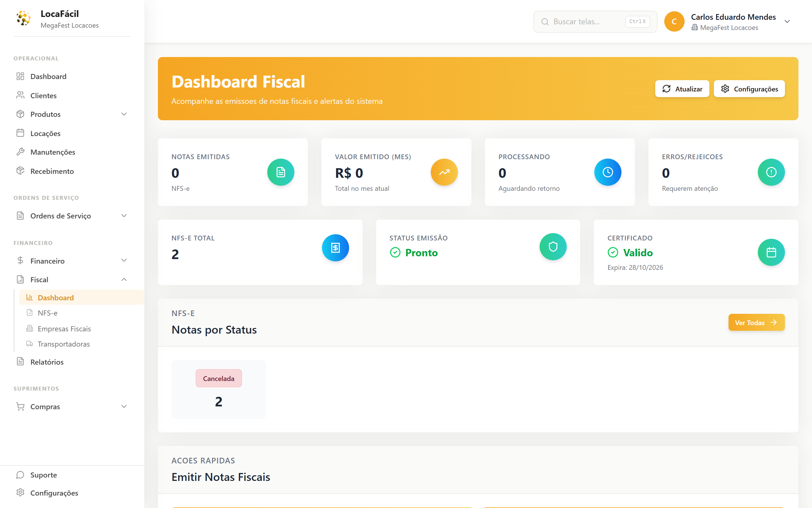Open the user account dropdown arrow
Screen dimensions: 812x508
coord(787,21)
